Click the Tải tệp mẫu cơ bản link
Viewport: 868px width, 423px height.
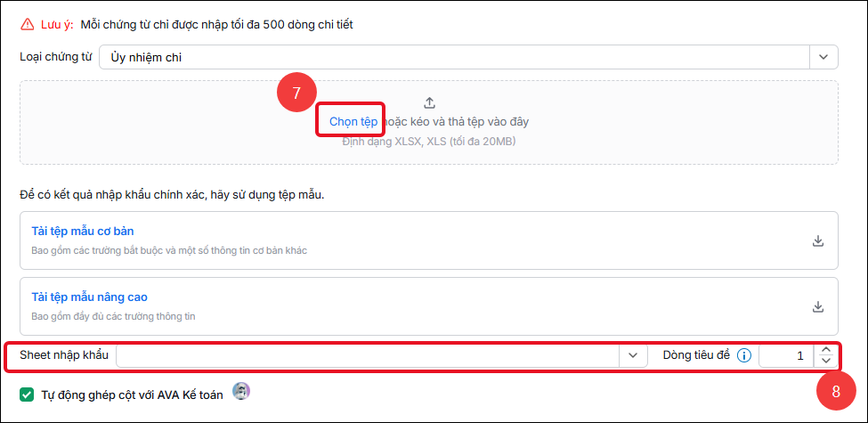click(83, 231)
